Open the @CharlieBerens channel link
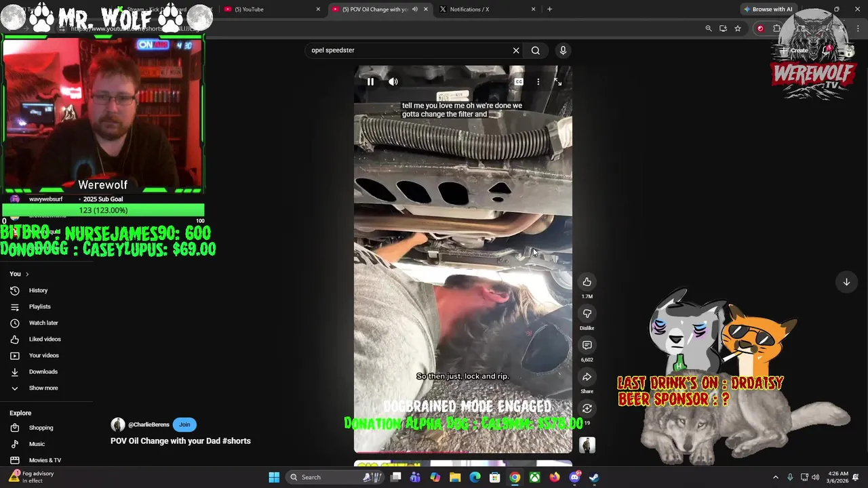 click(x=149, y=424)
